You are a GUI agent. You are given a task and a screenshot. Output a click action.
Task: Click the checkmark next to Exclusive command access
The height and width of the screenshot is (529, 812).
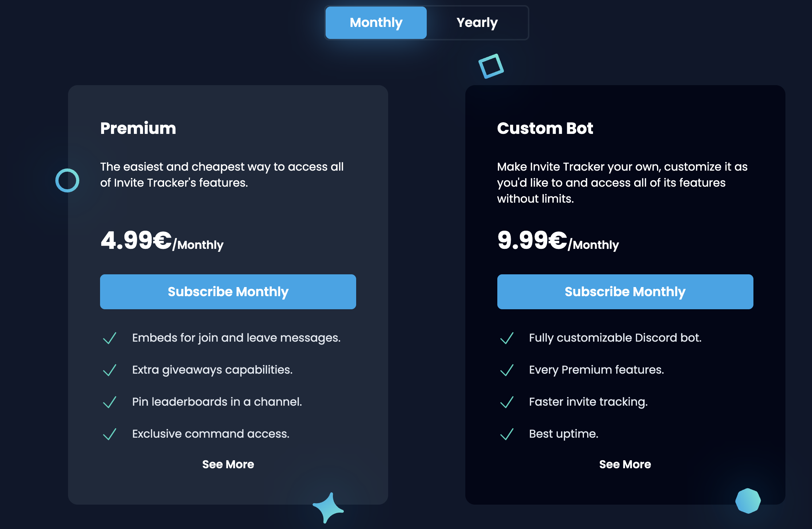point(110,434)
